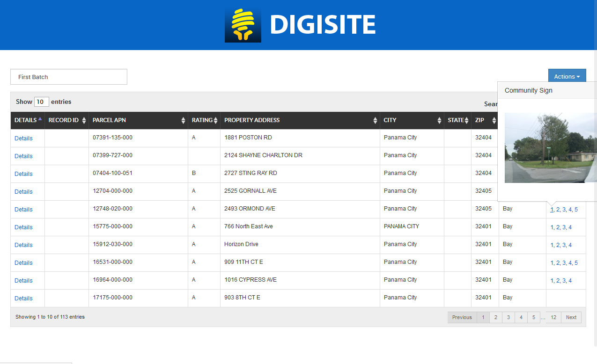Open the First Batch selector

point(69,77)
